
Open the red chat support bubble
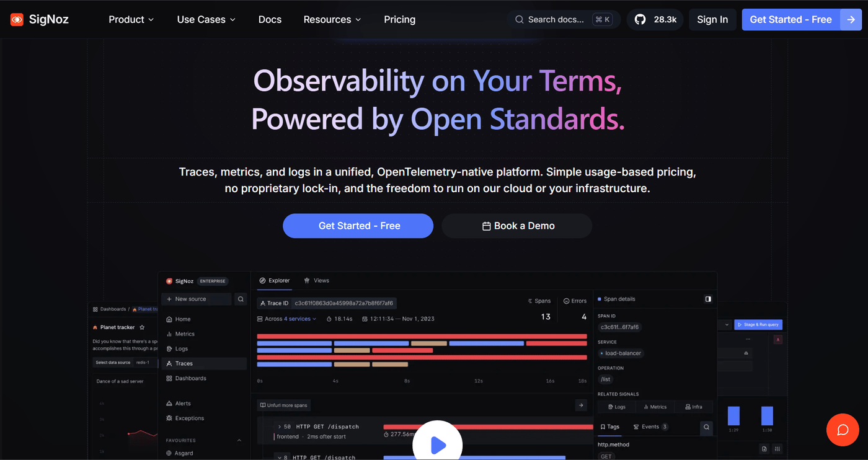click(x=843, y=430)
